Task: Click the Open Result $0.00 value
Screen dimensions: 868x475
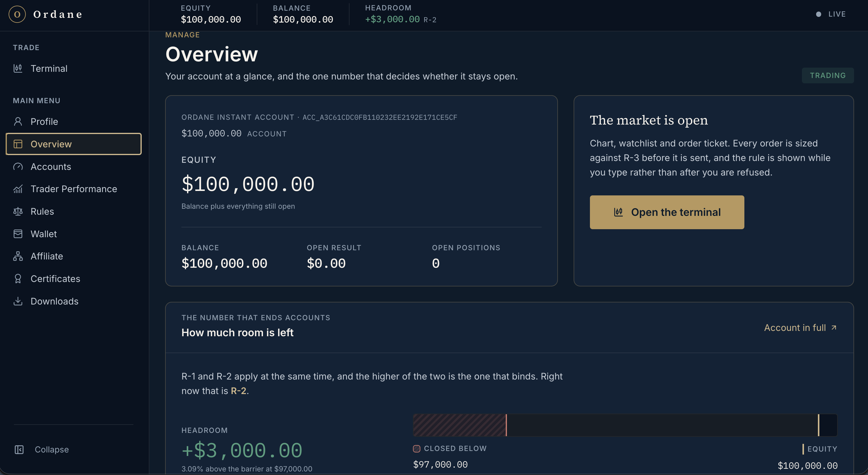Action: [326, 263]
